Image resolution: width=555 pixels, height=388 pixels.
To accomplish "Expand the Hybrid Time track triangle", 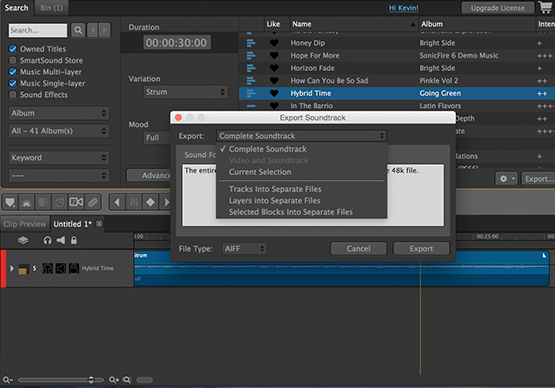I will pos(12,268).
